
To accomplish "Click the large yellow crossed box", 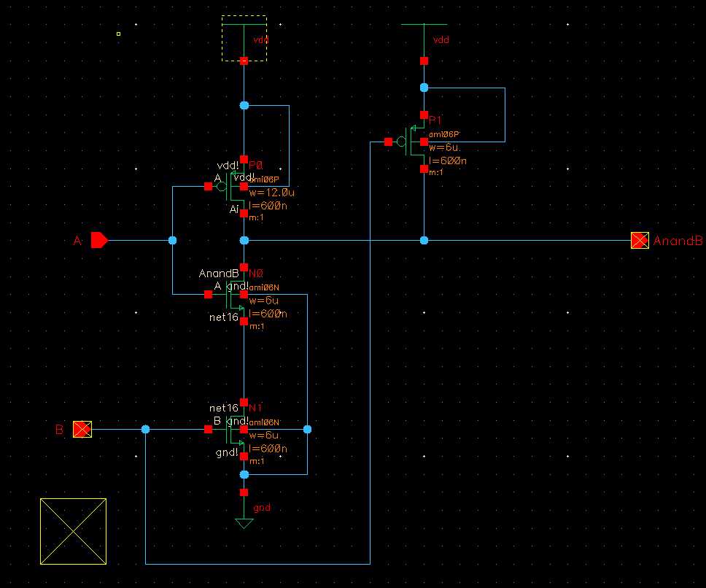I will click(74, 531).
